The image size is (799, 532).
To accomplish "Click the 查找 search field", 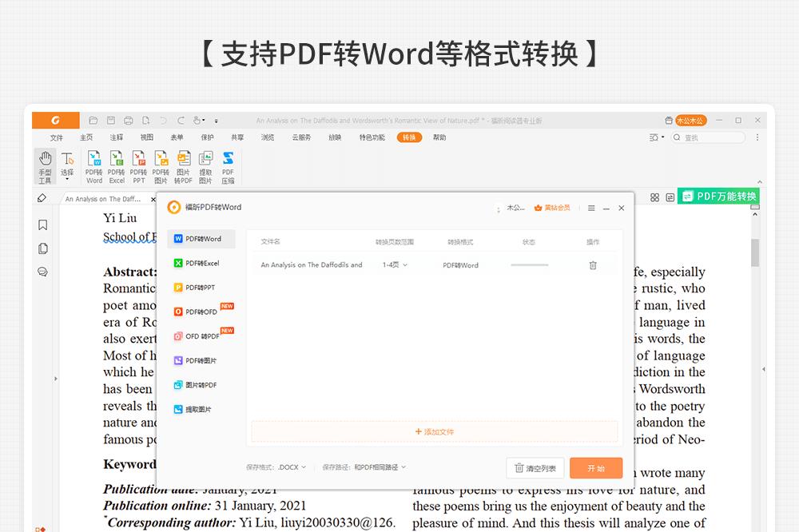I will coord(708,137).
